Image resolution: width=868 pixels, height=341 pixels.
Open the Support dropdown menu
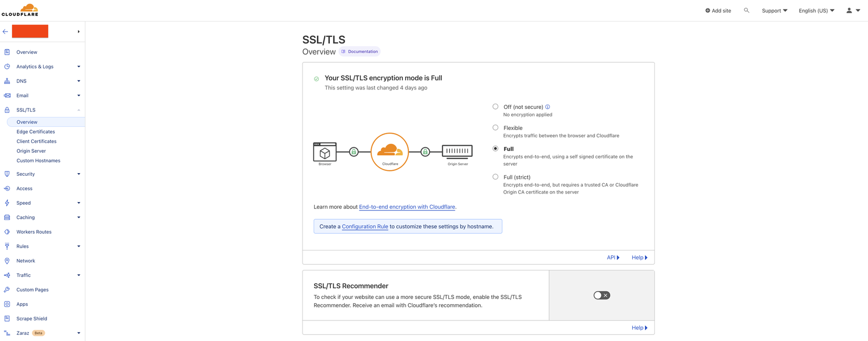774,11
